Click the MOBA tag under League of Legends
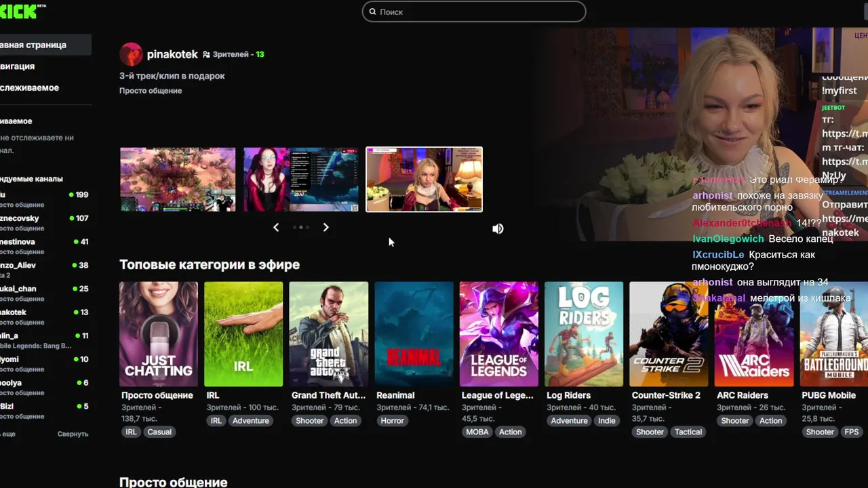 point(477,432)
